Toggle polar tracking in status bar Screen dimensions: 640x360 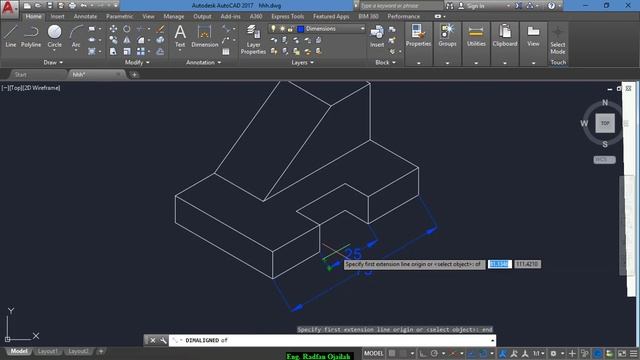point(434,353)
